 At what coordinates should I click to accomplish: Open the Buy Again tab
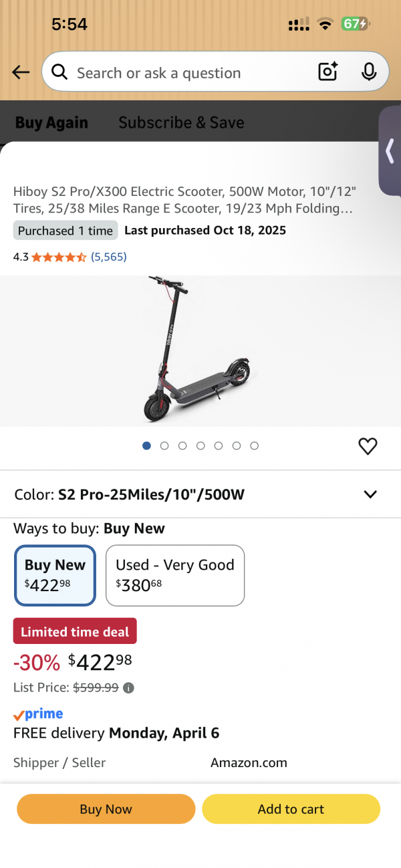pyautogui.click(x=51, y=122)
